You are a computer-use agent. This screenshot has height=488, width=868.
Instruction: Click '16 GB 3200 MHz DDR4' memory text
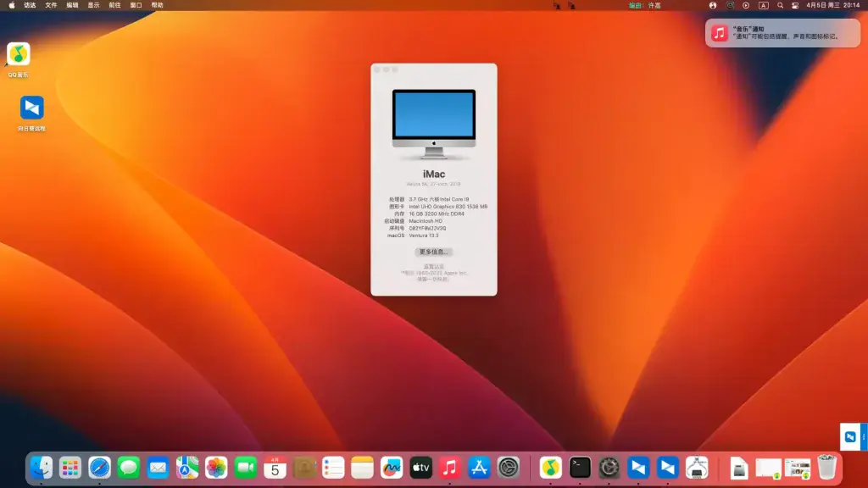[437, 213]
